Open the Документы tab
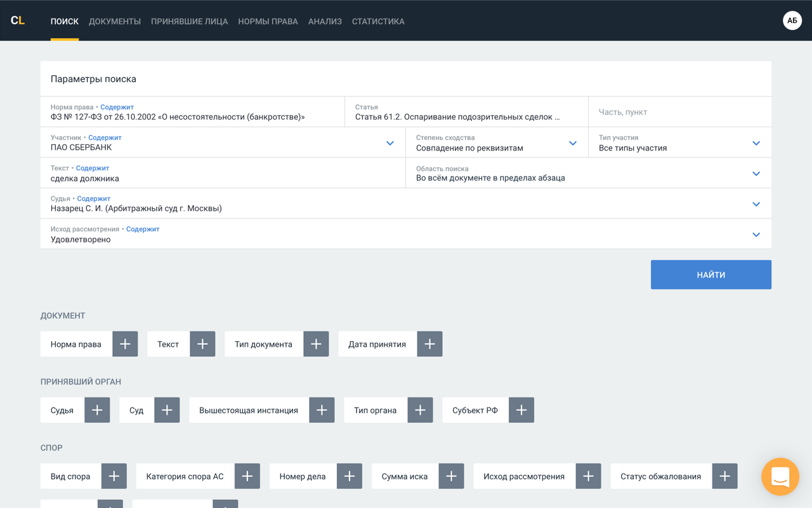 tap(115, 22)
